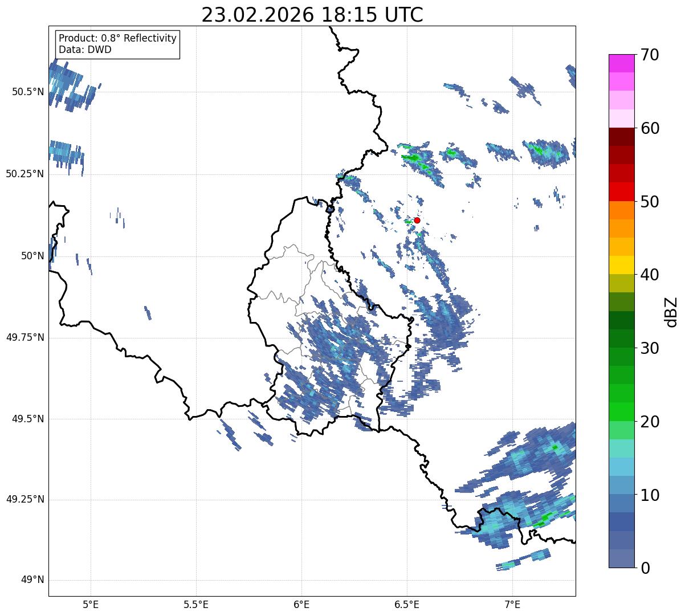Click the '5.5°E' longitude label
Screen dimensions: 685x616
196,604
